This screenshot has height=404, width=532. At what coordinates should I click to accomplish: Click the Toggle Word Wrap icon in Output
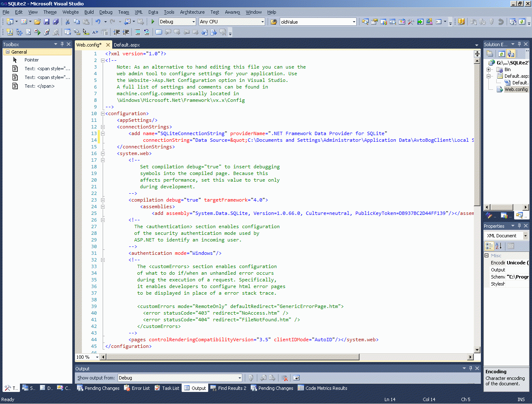[296, 378]
